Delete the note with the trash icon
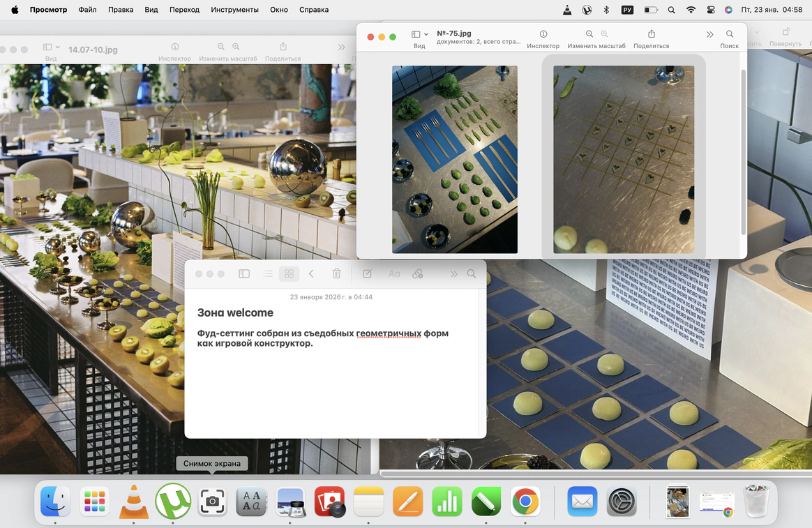The width and height of the screenshot is (812, 528). click(336, 274)
